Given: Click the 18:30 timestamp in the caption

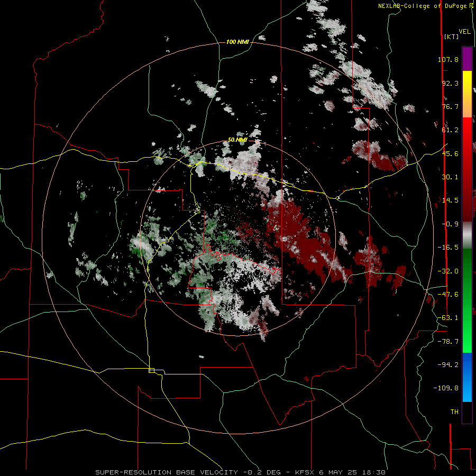Looking at the screenshot, I should (375, 472).
